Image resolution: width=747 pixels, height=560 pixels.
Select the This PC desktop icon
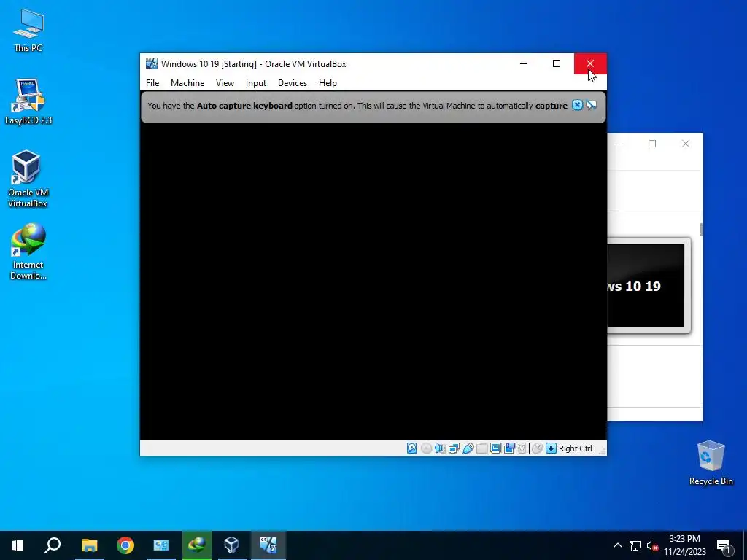28,29
